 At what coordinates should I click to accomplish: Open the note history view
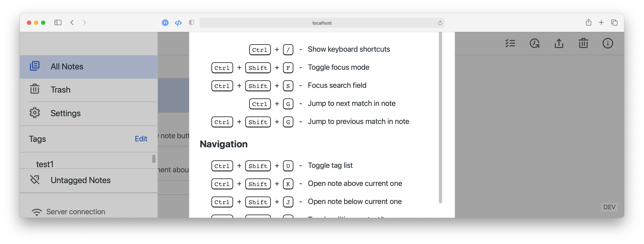point(535,43)
